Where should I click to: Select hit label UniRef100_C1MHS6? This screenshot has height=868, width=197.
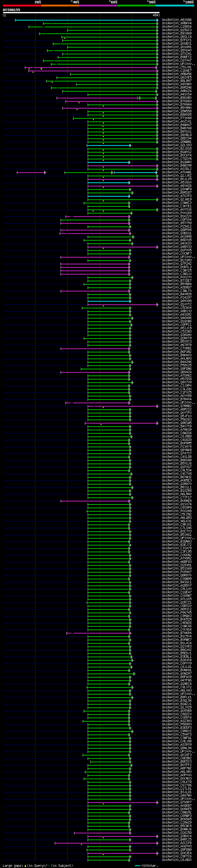[x=177, y=26]
